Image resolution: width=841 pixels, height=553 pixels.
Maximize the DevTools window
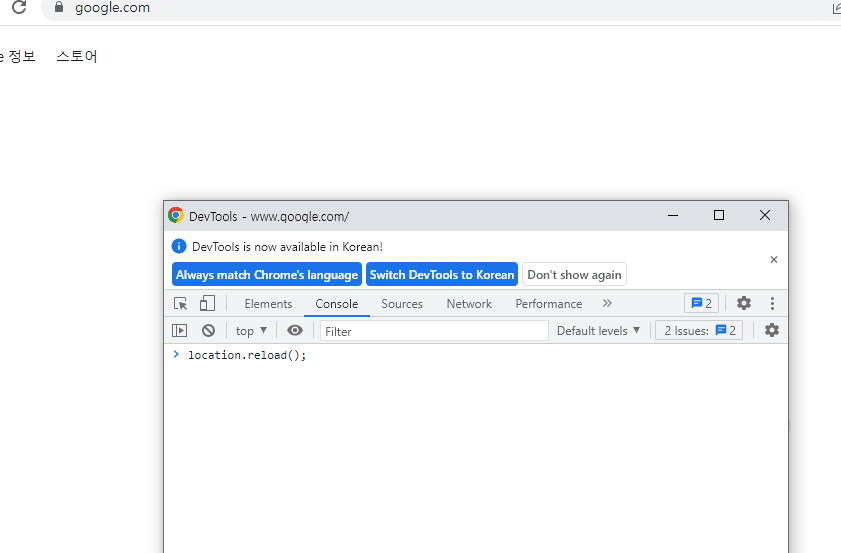point(719,215)
